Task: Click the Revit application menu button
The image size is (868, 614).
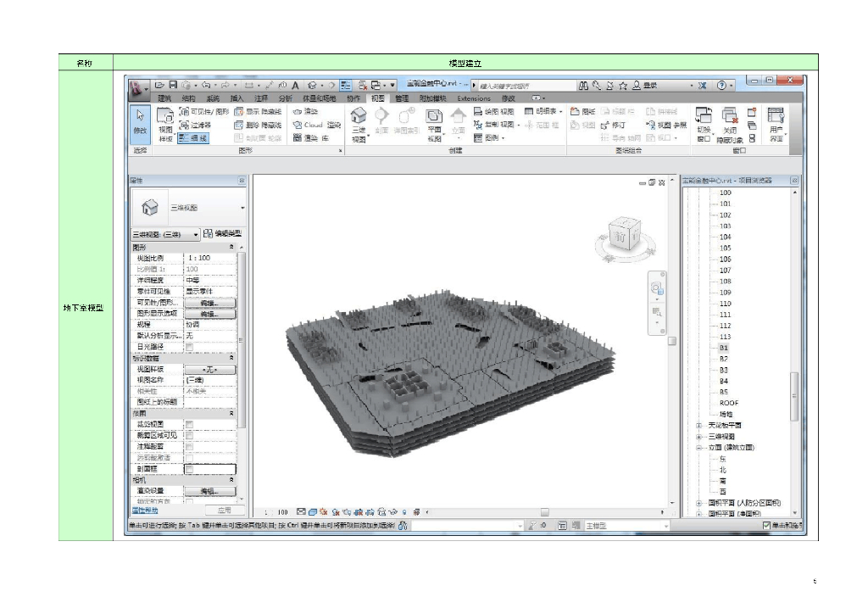Action: (x=136, y=86)
